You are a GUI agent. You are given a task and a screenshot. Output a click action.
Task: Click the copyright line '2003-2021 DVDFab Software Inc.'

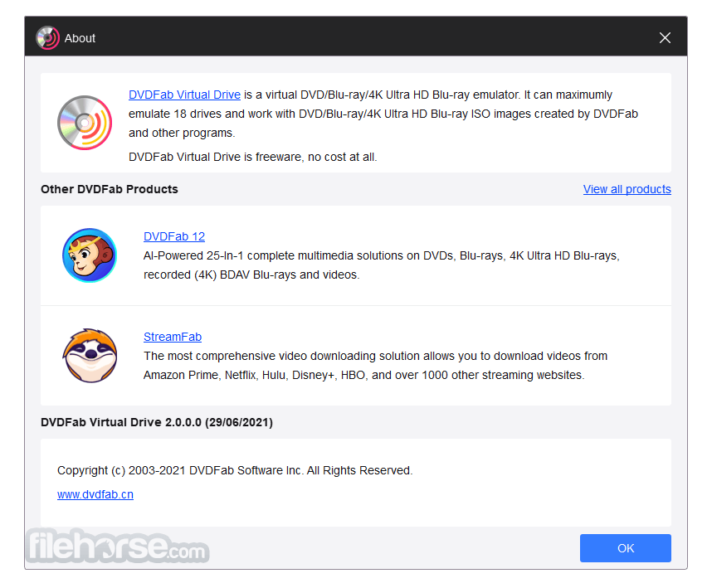(235, 470)
